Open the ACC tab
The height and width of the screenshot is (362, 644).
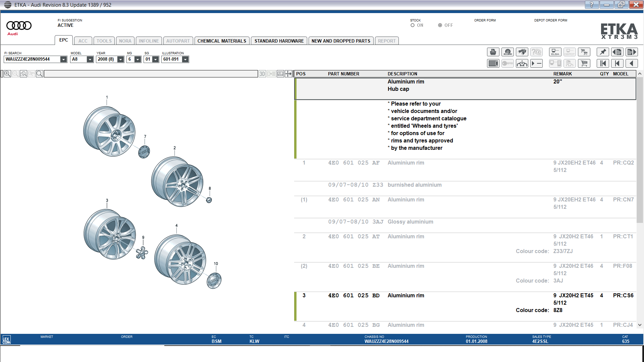83,41
